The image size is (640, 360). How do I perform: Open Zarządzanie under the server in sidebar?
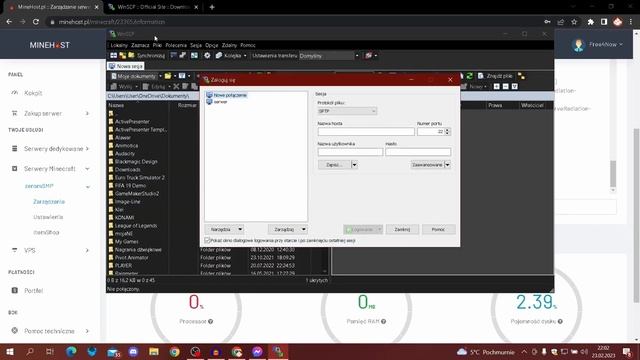[x=49, y=202]
